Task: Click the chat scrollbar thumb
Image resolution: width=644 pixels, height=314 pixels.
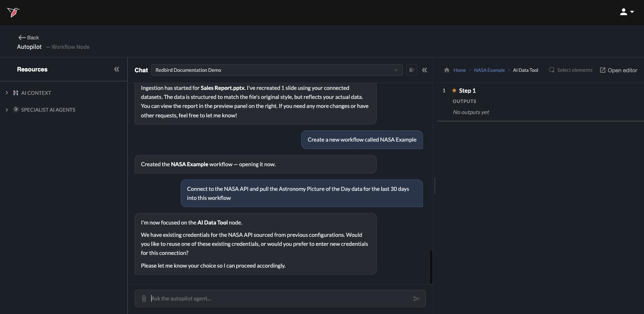Action: [431, 266]
